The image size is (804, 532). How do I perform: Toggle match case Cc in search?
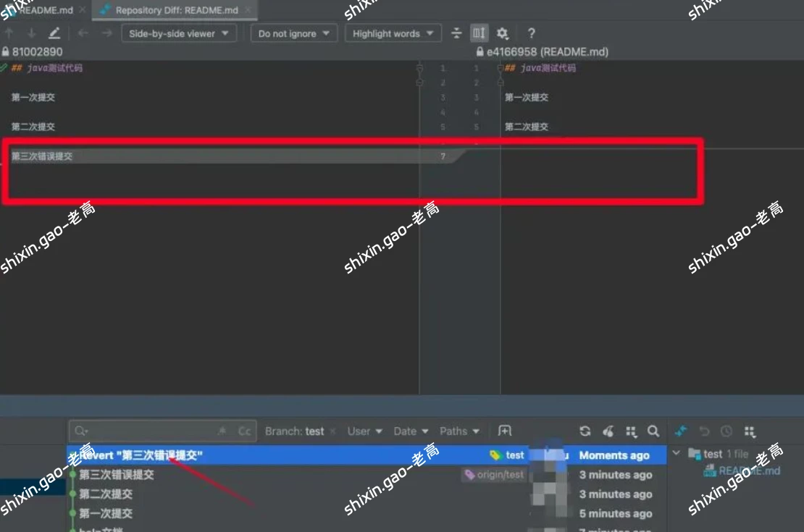click(x=245, y=431)
